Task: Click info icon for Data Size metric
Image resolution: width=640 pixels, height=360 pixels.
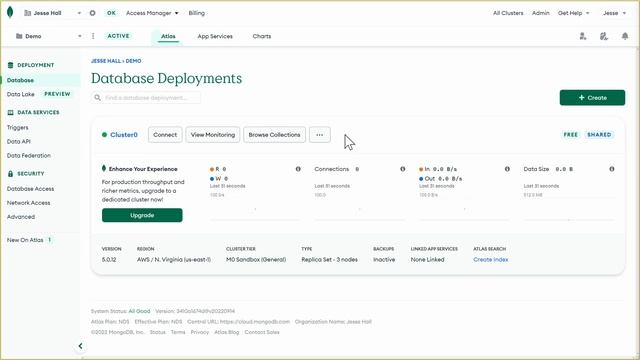Action: [611, 169]
